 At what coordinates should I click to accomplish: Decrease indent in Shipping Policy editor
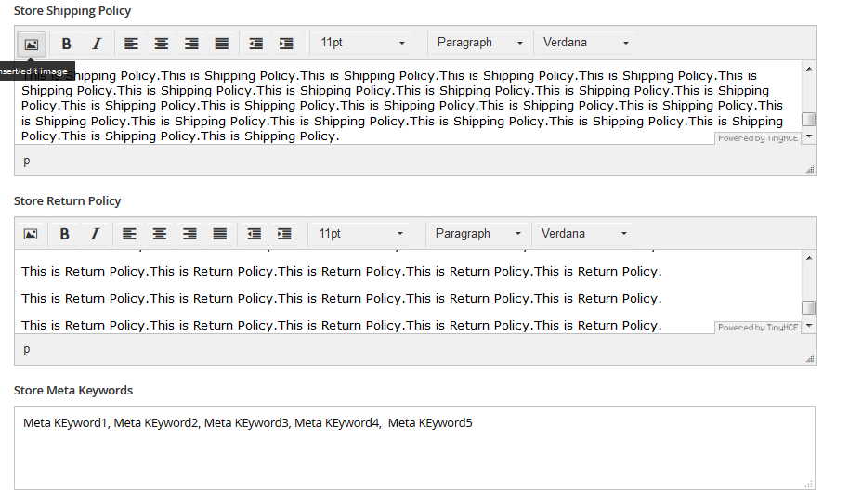[x=255, y=44]
